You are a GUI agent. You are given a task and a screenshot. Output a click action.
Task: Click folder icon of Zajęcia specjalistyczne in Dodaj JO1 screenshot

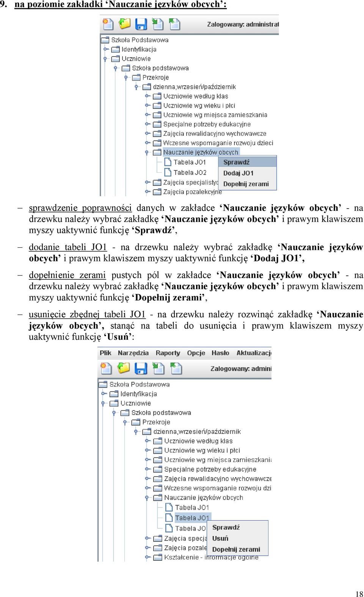click(157, 182)
